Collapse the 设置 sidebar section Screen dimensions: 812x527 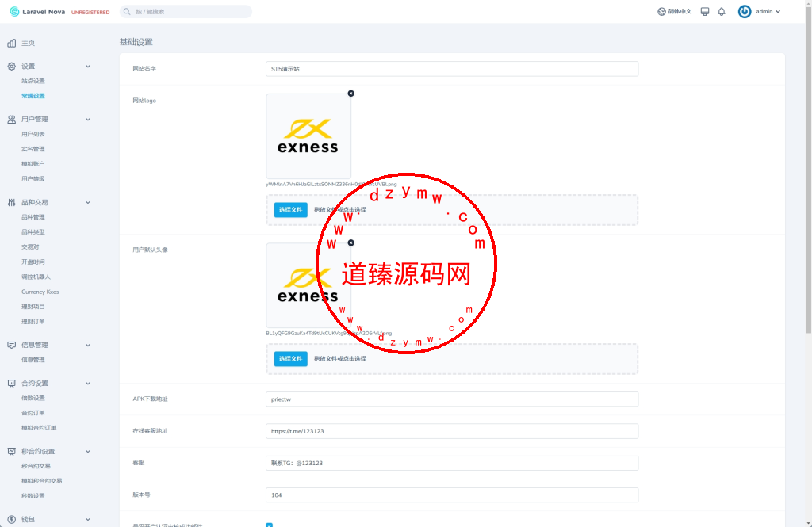point(88,67)
